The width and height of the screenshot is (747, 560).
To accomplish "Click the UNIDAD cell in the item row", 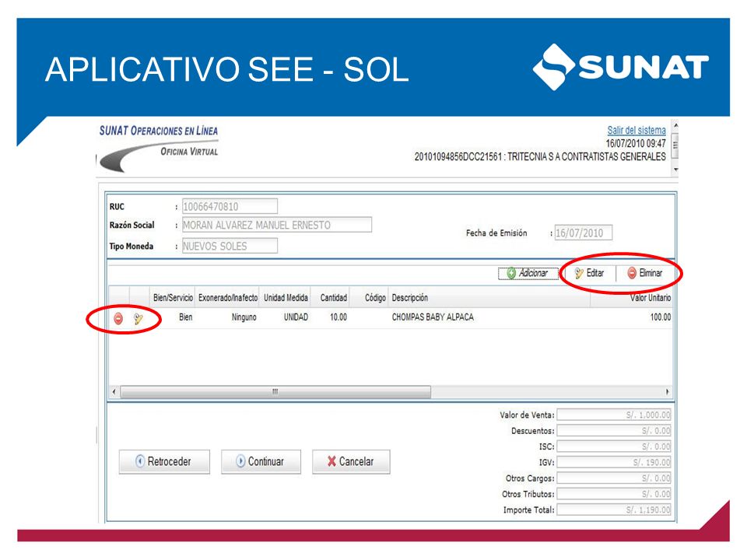I will (296, 317).
